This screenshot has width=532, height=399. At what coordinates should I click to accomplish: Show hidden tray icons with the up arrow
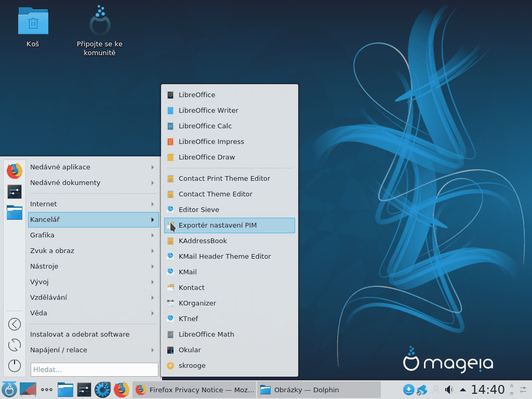click(x=462, y=389)
